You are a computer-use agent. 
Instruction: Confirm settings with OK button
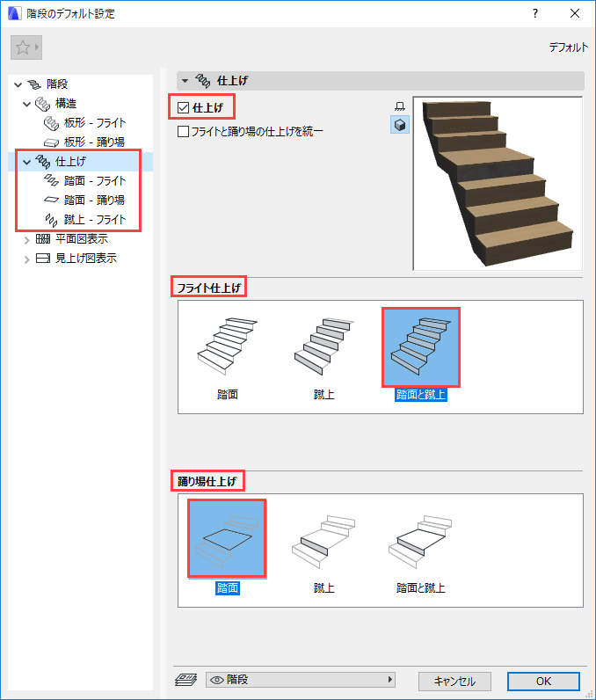point(543,682)
